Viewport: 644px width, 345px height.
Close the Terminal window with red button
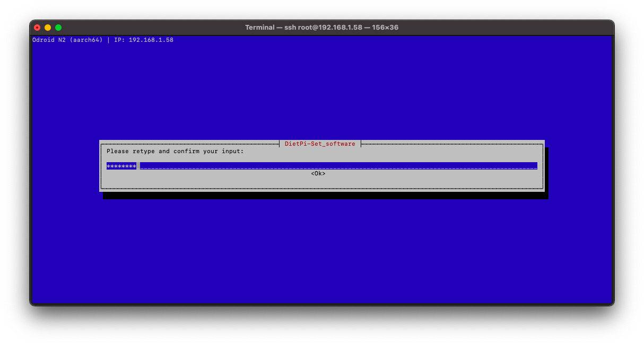click(x=37, y=28)
